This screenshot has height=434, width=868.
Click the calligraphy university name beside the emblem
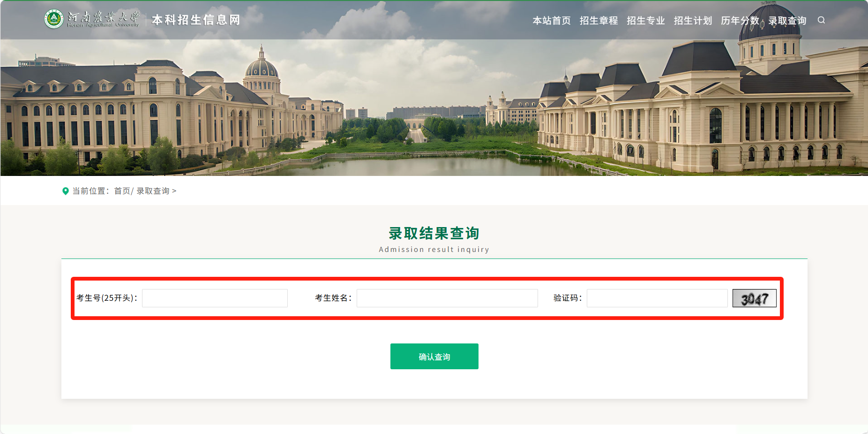pos(104,19)
